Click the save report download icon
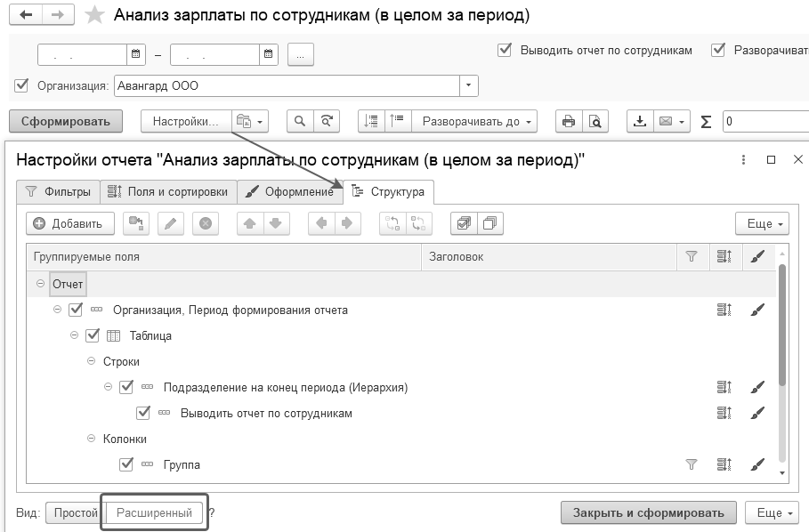The height and width of the screenshot is (532, 809). pos(640,122)
